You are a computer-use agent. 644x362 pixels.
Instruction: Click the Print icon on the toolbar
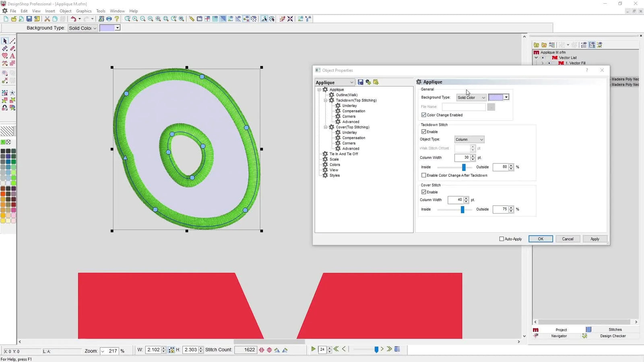(109, 19)
